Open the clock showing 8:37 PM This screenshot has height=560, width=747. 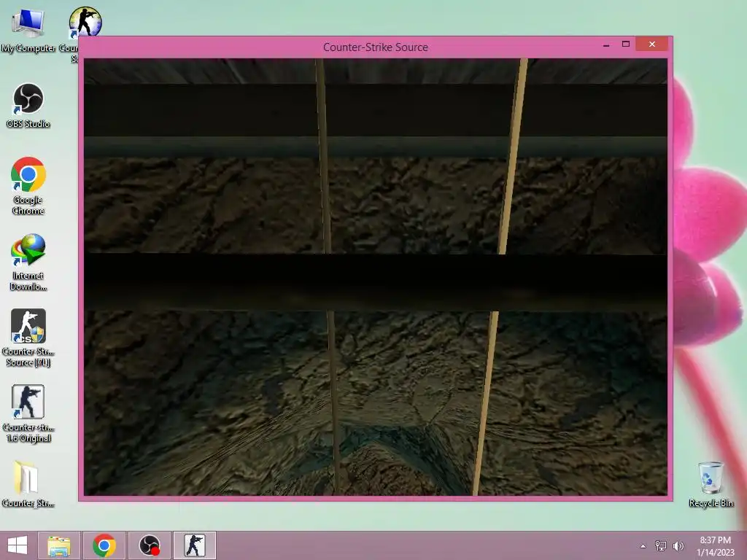tap(715, 545)
